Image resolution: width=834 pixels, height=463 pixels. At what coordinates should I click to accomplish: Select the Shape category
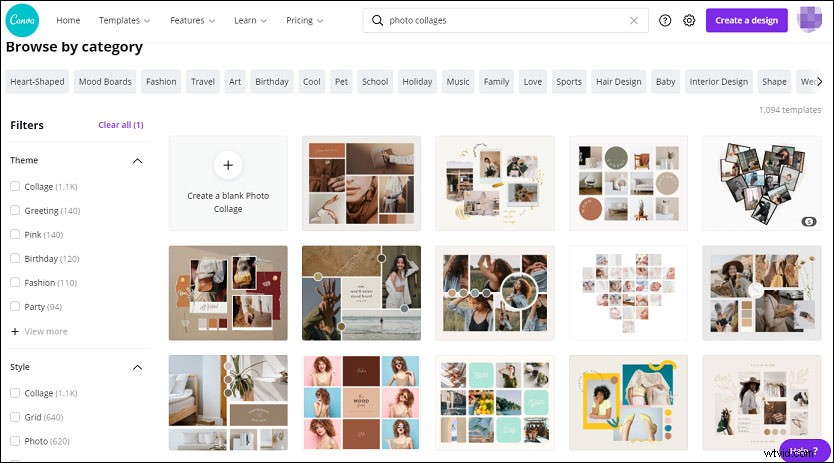pos(774,81)
